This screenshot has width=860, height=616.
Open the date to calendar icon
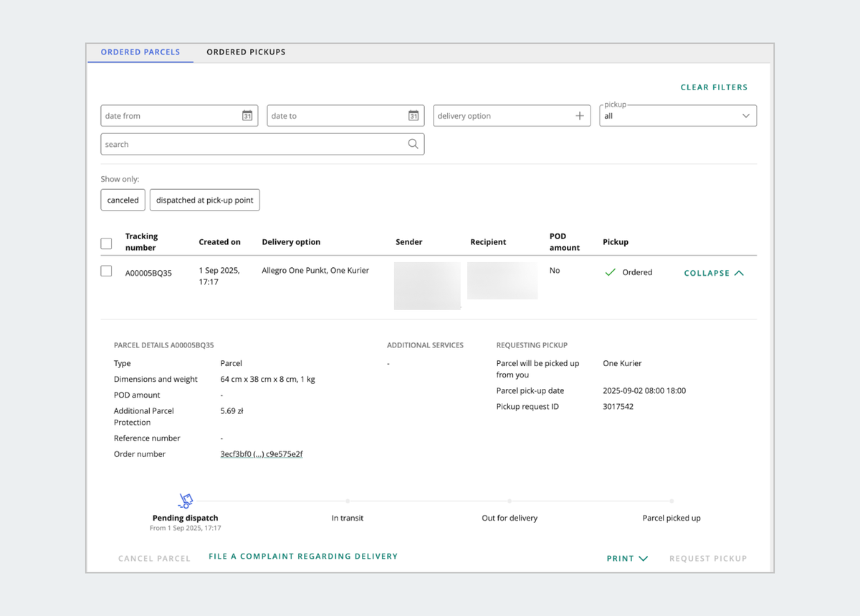(414, 116)
